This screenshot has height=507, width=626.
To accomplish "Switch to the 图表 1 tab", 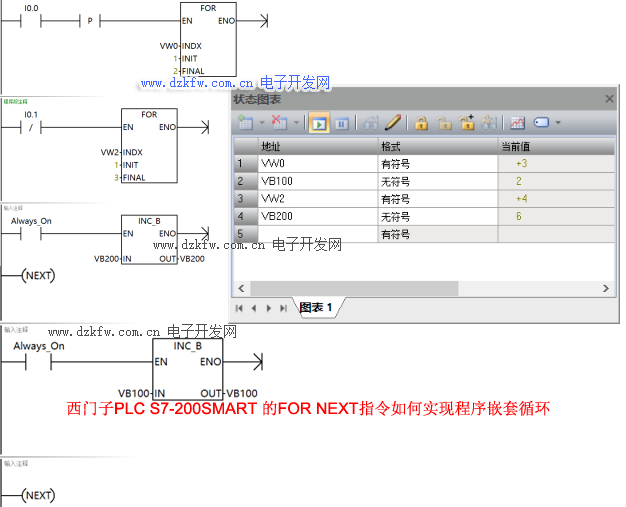I will [316, 308].
